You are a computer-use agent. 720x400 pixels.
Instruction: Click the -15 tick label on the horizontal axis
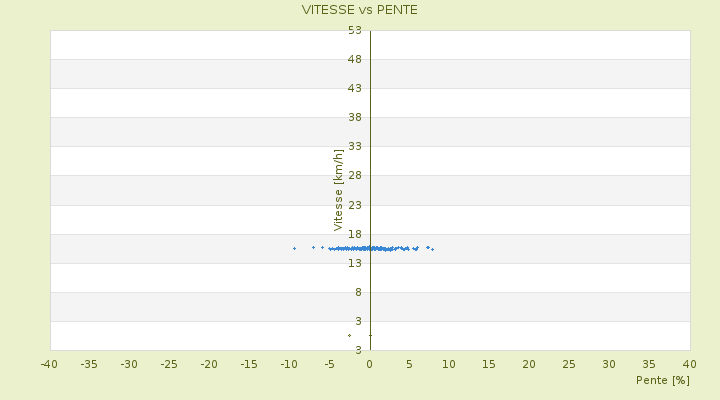point(249,364)
